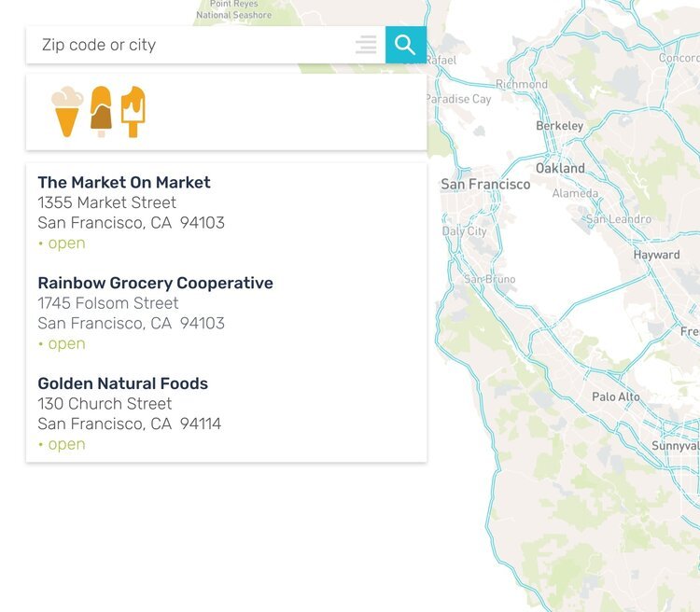700x612 pixels.
Task: Open Rainbow Grocery Cooperative store entry
Action: [x=155, y=283]
